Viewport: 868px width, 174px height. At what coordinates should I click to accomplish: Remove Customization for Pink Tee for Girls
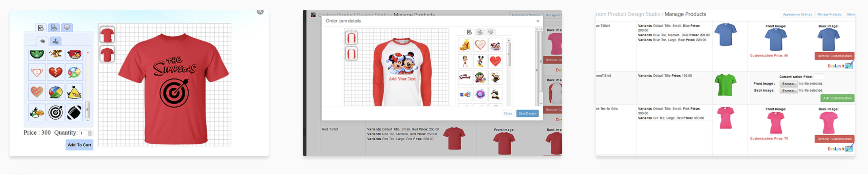pos(834,139)
